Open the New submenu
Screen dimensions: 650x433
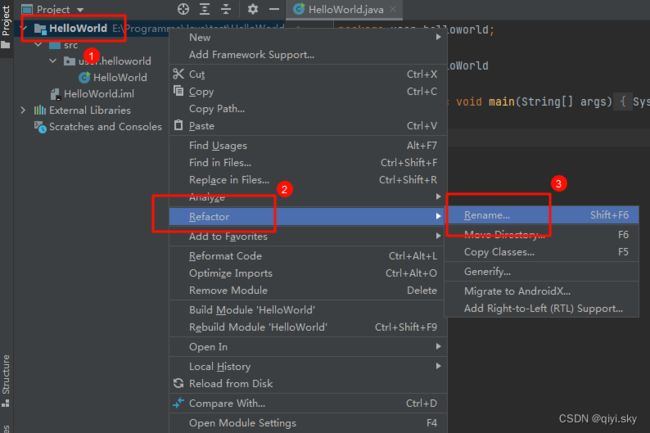308,37
